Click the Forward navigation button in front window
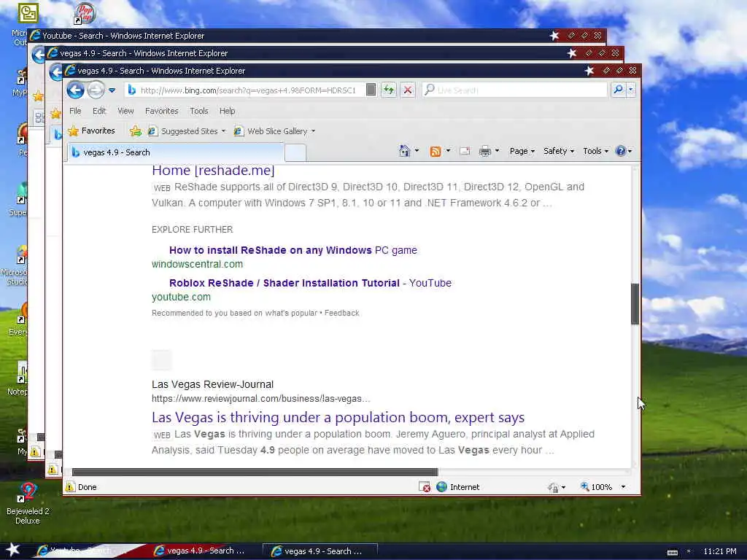Viewport: 747px width, 560px height. click(96, 90)
